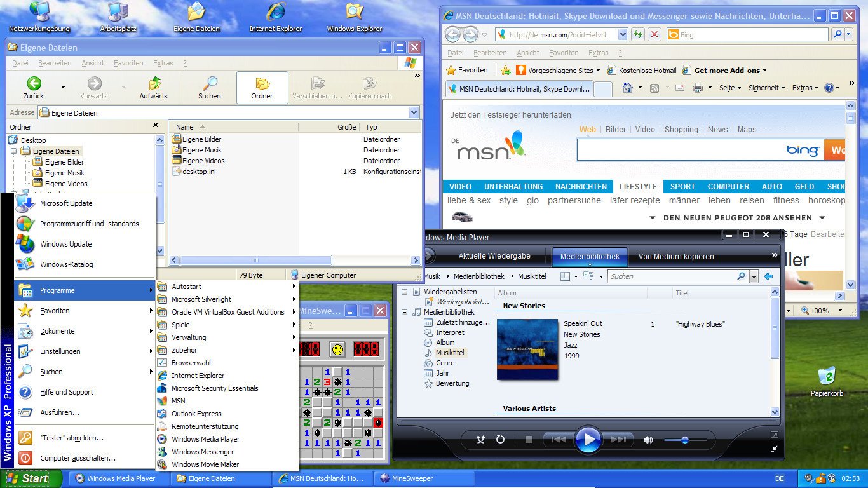The width and height of the screenshot is (868, 488).
Task: Click the Previous track button in Media Player
Action: point(559,439)
